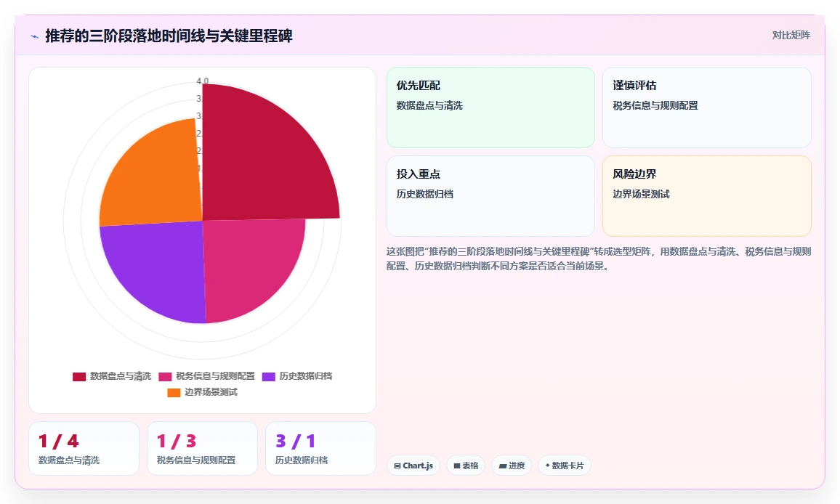The image size is (840, 504).
Task: Click the square icon in 表格 chip
Action: 457,466
